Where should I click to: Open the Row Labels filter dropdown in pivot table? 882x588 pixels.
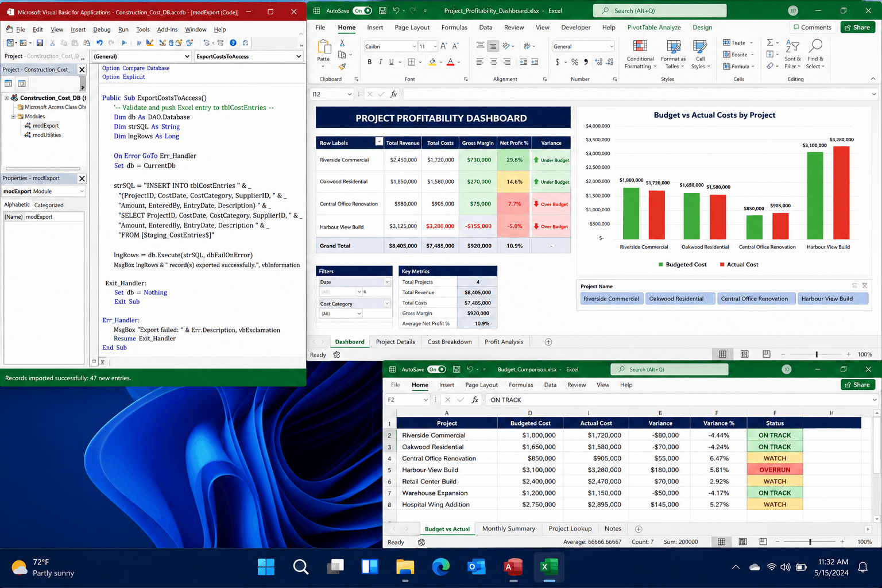click(x=379, y=141)
